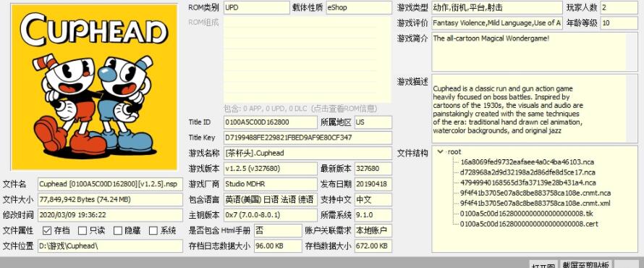Click the empty ROM组成 list box
Viewport: 644px width, 268px height.
(x=308, y=59)
